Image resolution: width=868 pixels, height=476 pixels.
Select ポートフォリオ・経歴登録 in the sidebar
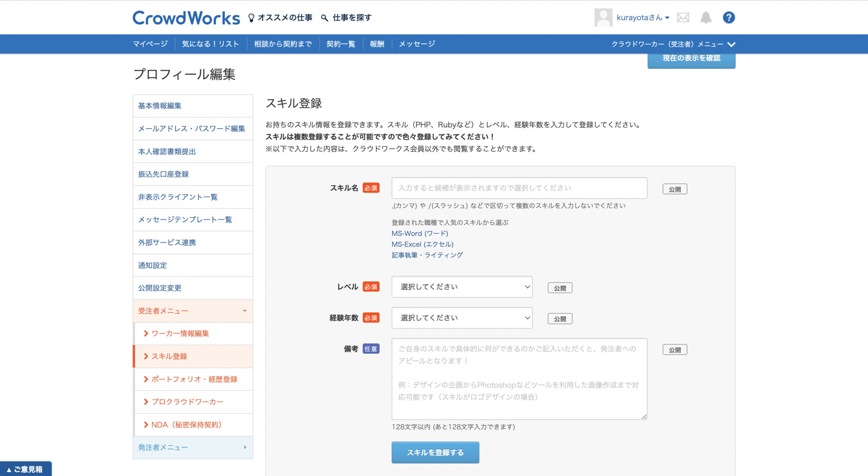(x=194, y=379)
